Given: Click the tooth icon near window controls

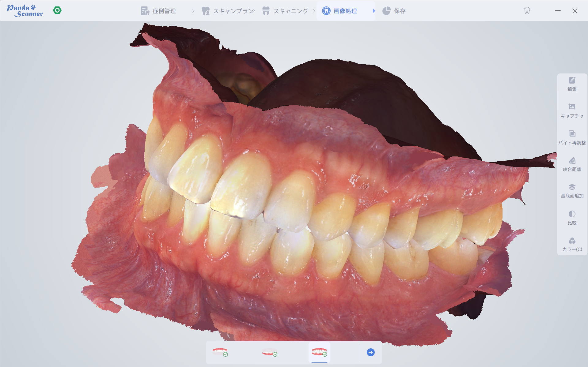Looking at the screenshot, I should click(527, 11).
